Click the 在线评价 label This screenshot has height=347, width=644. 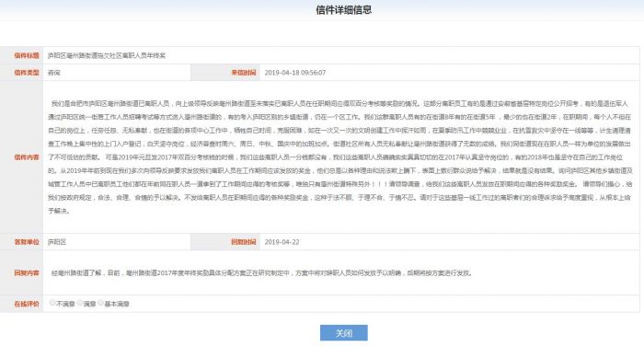[27, 304]
